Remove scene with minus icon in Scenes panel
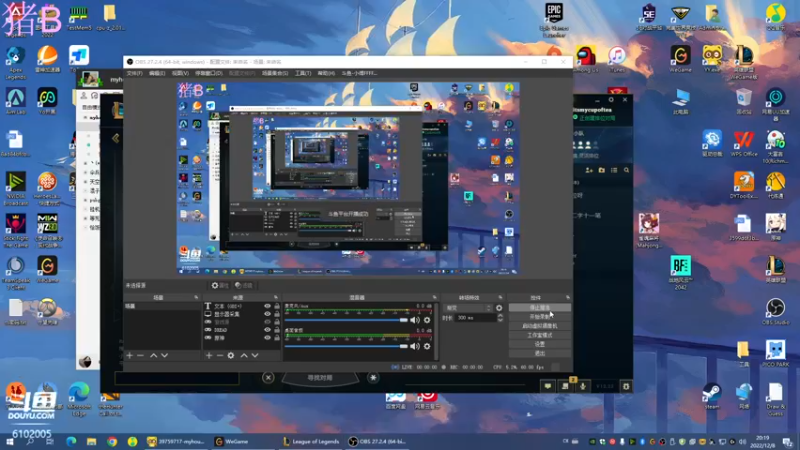Image resolution: width=800 pixels, height=450 pixels. 140,355
